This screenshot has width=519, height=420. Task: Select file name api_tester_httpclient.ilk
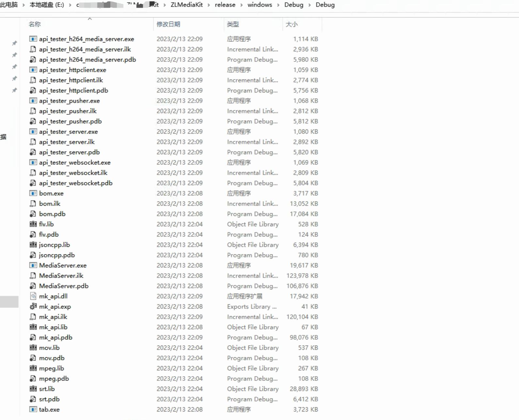[x=71, y=80]
